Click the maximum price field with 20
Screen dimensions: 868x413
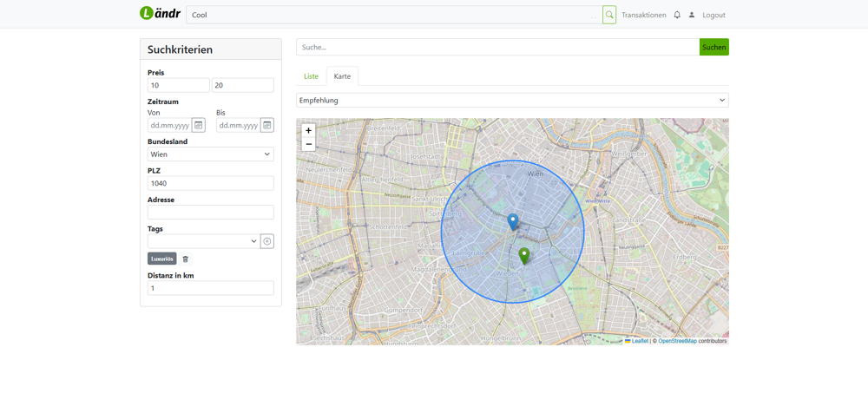click(x=243, y=85)
